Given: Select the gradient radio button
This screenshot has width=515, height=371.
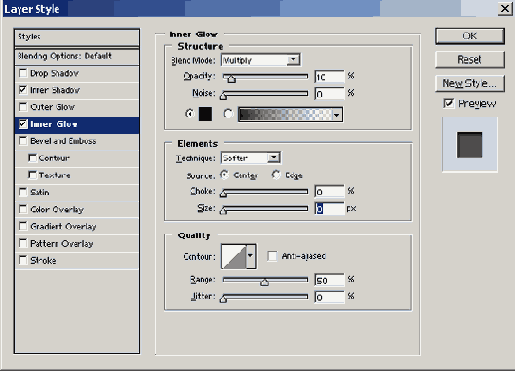Looking at the screenshot, I should click(228, 114).
